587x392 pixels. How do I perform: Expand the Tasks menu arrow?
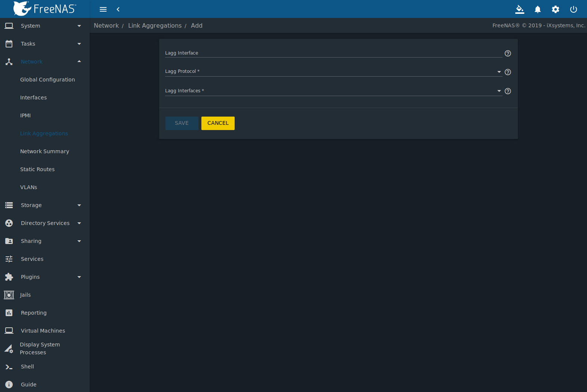(79, 44)
